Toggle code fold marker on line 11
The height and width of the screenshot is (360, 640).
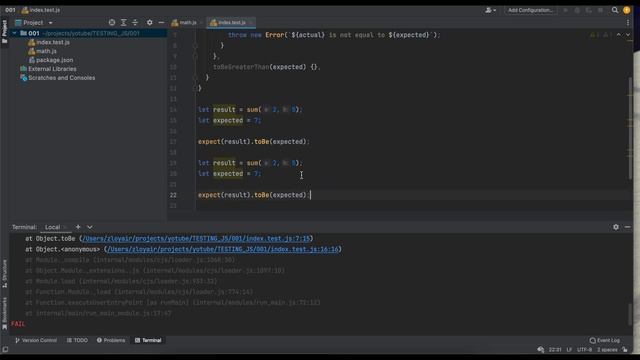(195, 78)
